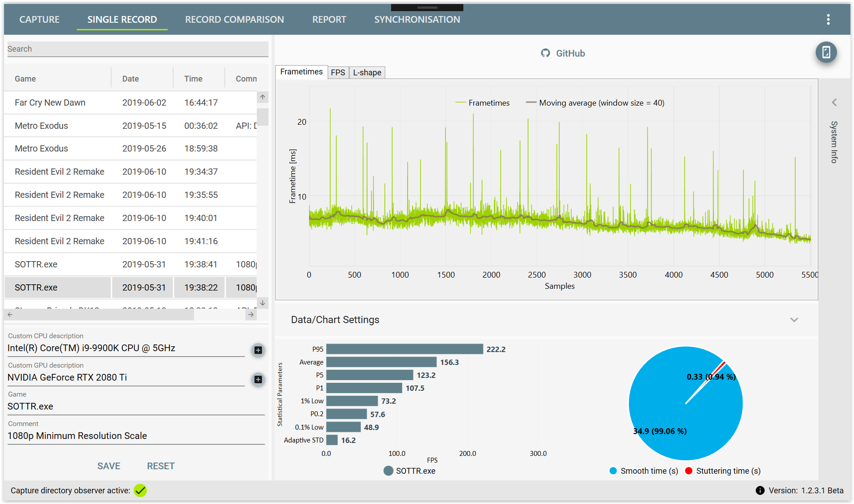Click the Version 1.2.3.1 Beta text
This screenshot has height=504, width=854.
tap(806, 491)
